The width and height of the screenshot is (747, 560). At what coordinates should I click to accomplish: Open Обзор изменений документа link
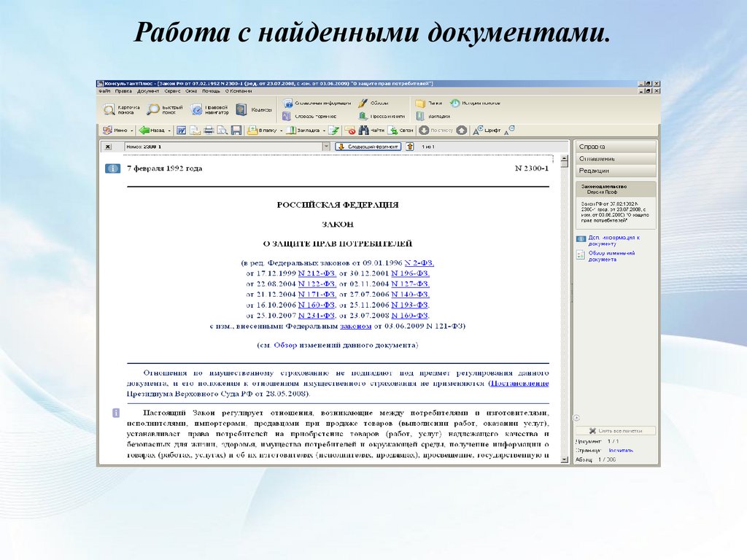tap(611, 256)
